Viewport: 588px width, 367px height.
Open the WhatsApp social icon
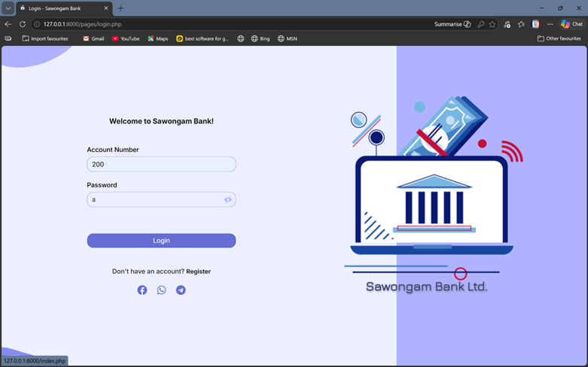click(161, 290)
